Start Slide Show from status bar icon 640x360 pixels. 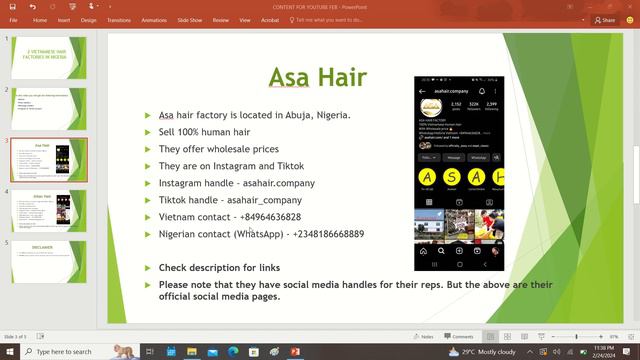point(541,336)
